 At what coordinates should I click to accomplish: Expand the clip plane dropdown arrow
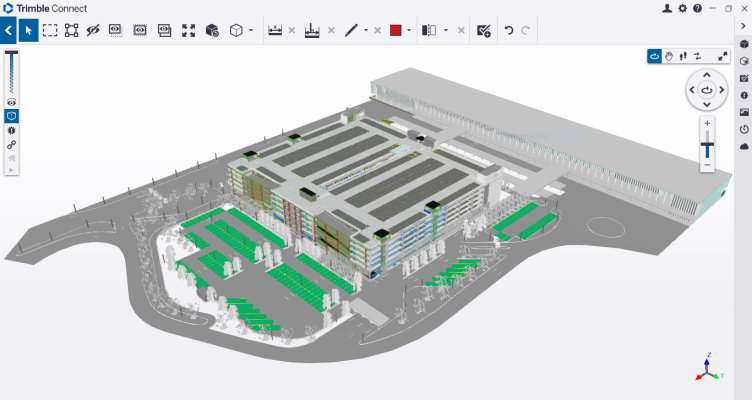coord(445,31)
